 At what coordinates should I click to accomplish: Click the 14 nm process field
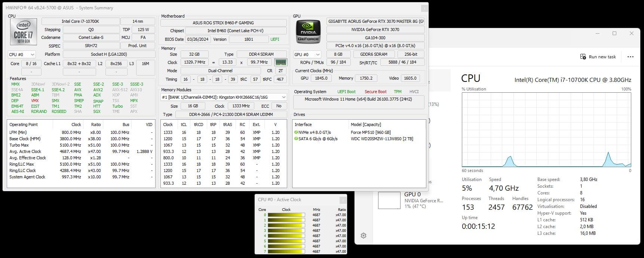(x=138, y=21)
